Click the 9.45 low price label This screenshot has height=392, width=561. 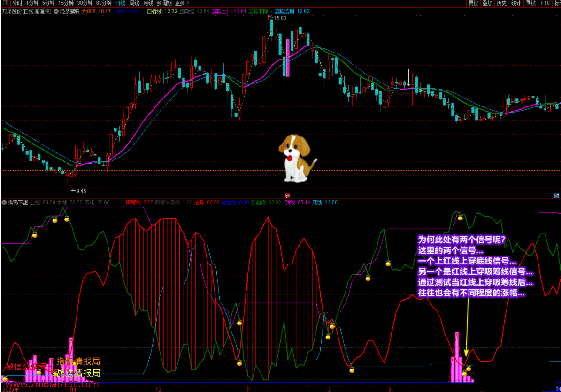[81, 191]
